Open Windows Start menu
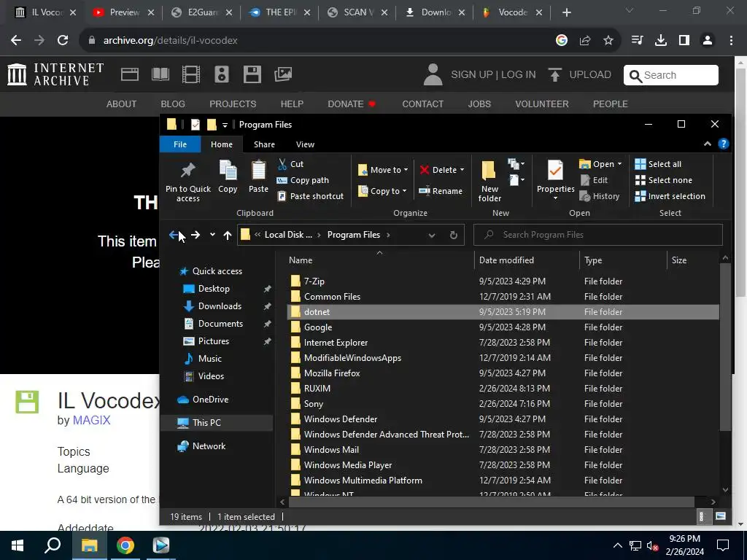 point(18,545)
